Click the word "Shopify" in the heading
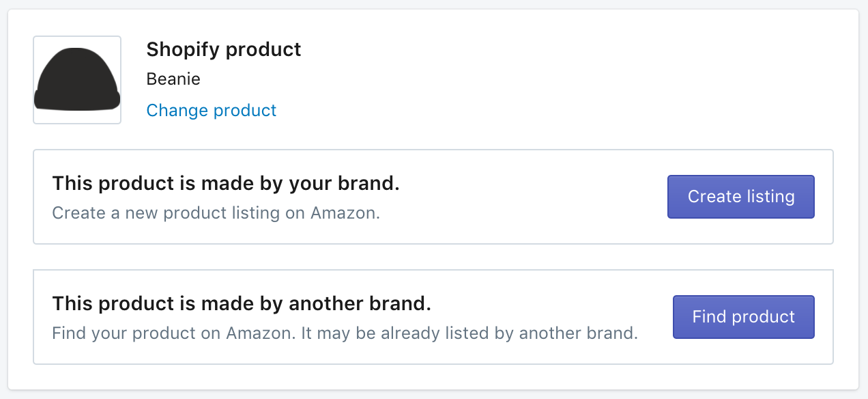The width and height of the screenshot is (868, 399). tap(183, 50)
